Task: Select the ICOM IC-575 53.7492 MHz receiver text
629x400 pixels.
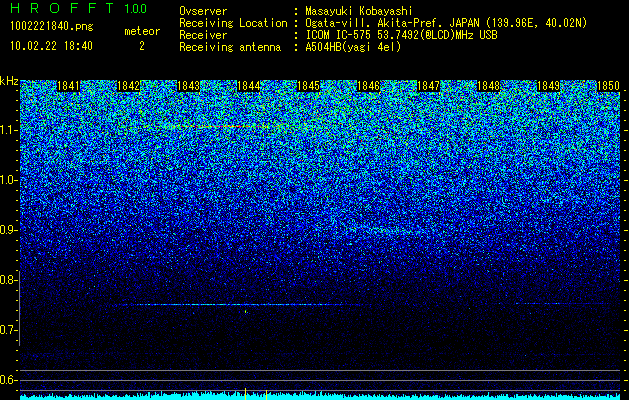Action: pos(401,35)
